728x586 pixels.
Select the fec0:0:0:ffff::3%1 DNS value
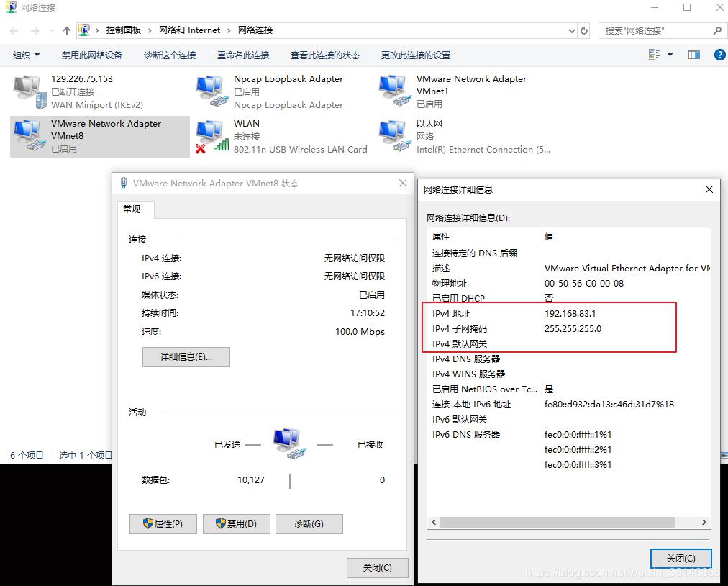tap(578, 465)
